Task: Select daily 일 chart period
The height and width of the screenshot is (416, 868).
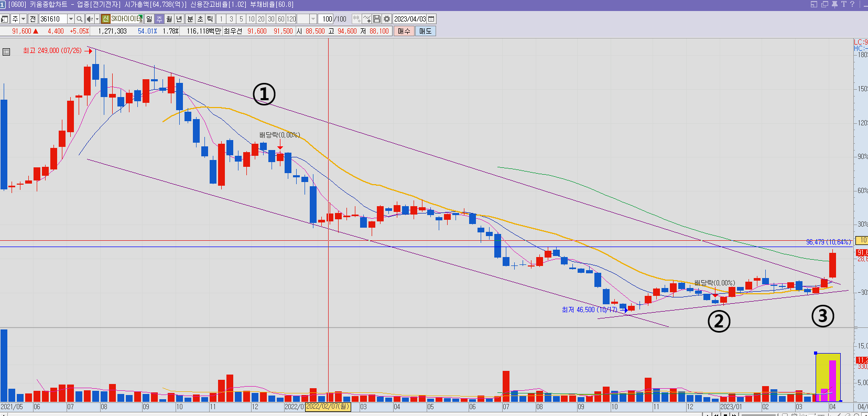Action: pyautogui.click(x=149, y=19)
